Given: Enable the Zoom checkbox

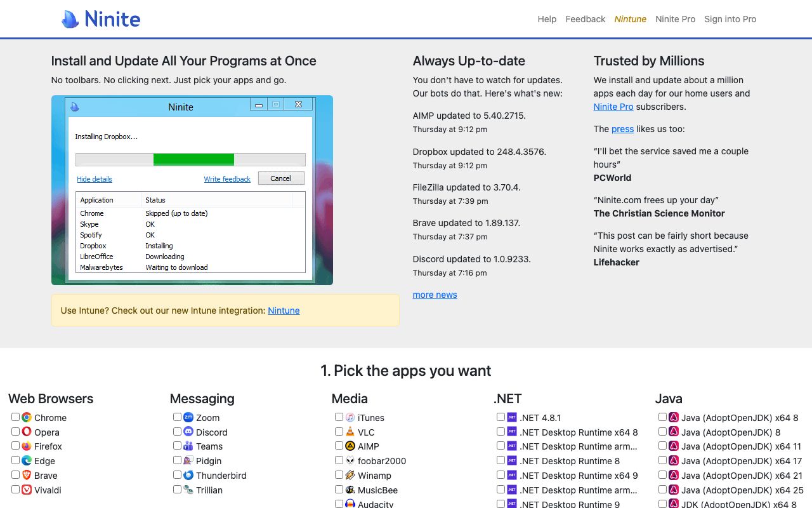Looking at the screenshot, I should (x=177, y=417).
